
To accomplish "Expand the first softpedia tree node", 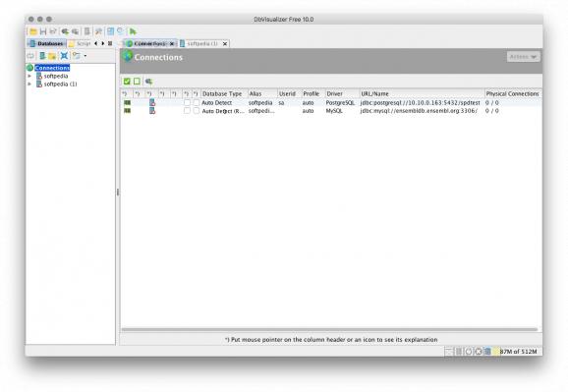I will pyautogui.click(x=29, y=76).
